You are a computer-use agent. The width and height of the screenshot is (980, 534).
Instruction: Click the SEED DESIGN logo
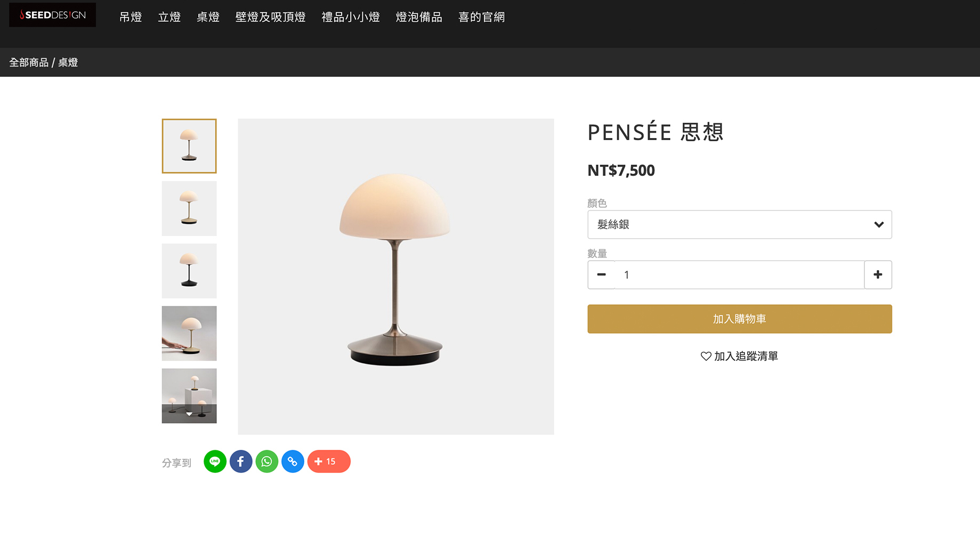(x=53, y=15)
